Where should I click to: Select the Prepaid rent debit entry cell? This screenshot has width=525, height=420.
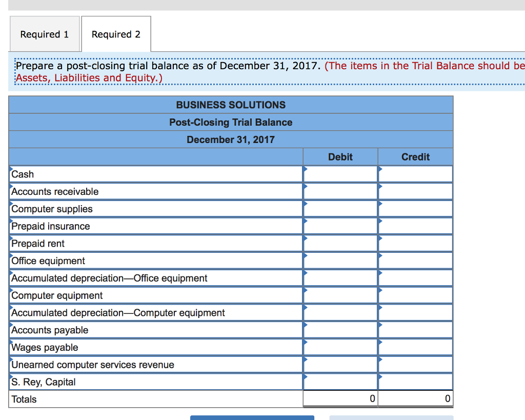340,243
